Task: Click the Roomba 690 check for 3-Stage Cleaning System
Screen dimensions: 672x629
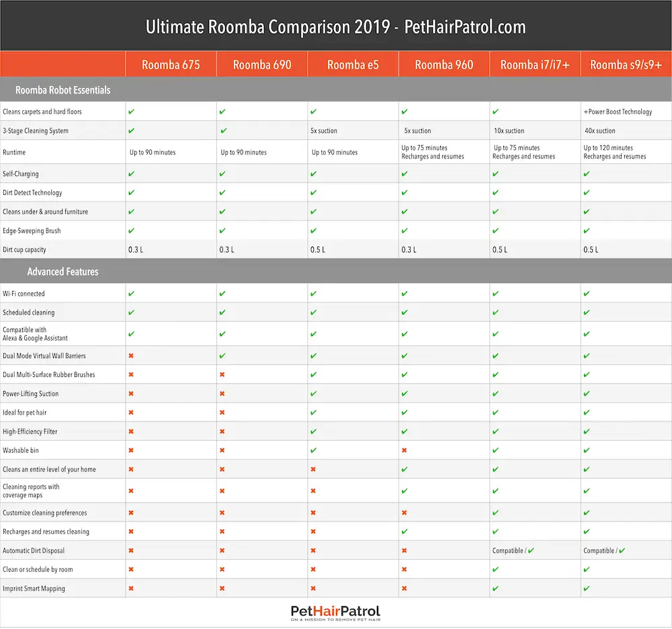Action: click(x=223, y=130)
